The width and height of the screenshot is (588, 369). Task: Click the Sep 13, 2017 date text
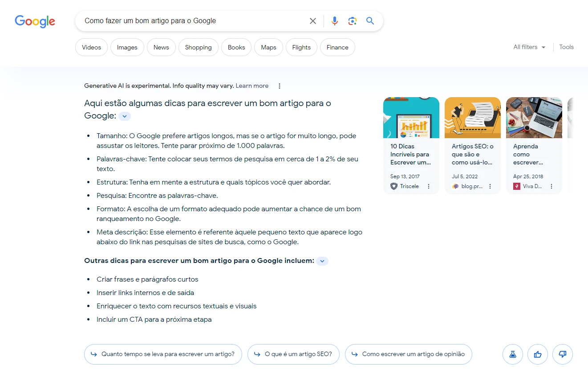click(405, 176)
